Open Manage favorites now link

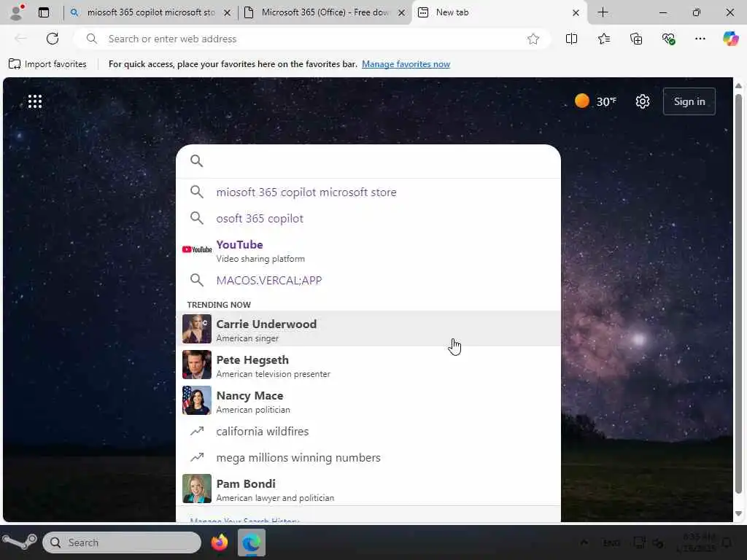(x=406, y=64)
